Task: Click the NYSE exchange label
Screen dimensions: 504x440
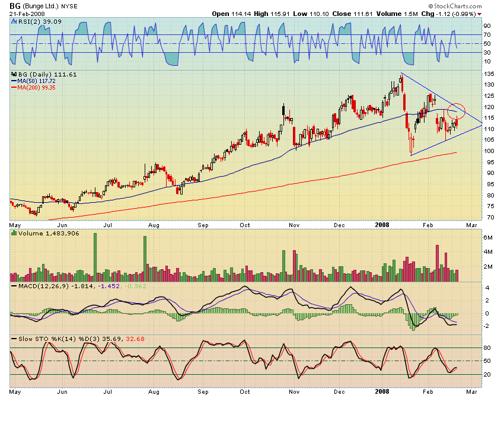Action: (x=69, y=7)
